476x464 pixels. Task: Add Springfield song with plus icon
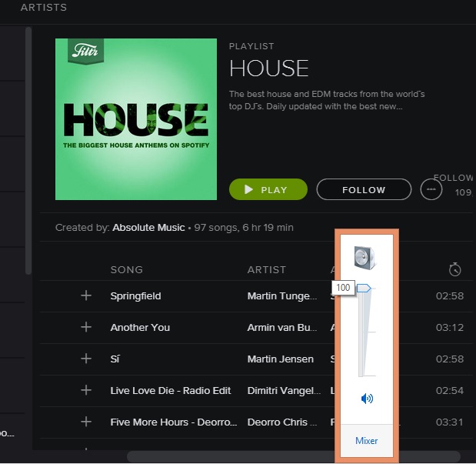pyautogui.click(x=86, y=295)
